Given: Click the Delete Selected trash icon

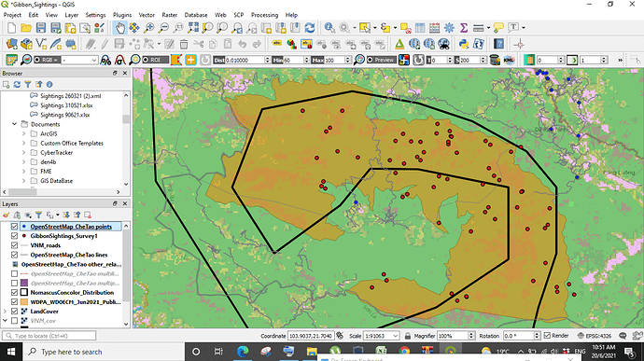Looking at the screenshot, I should pos(184,44).
